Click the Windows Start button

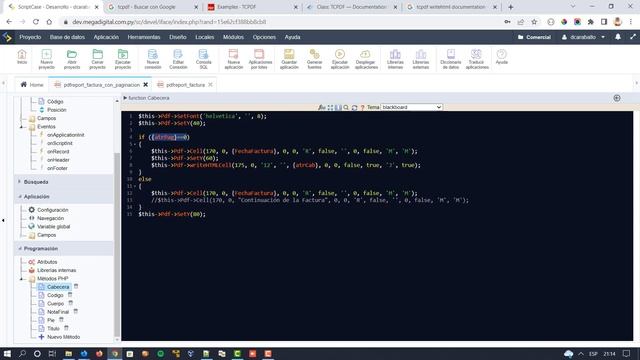pos(7,353)
